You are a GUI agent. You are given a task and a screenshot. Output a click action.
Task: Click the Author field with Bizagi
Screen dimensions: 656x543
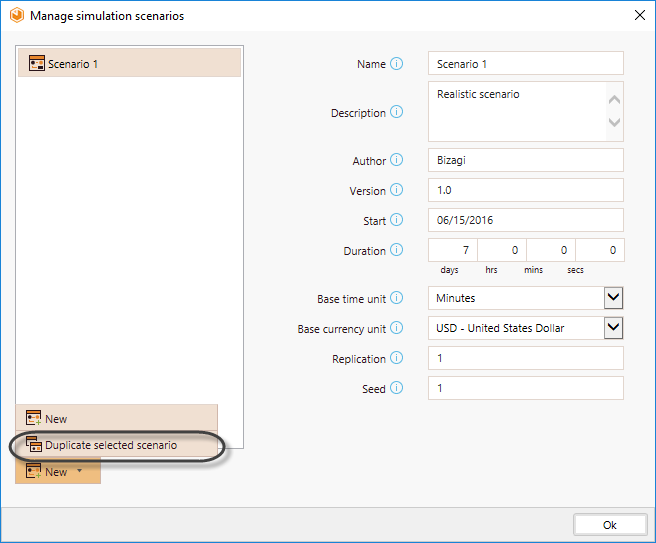tap(525, 160)
